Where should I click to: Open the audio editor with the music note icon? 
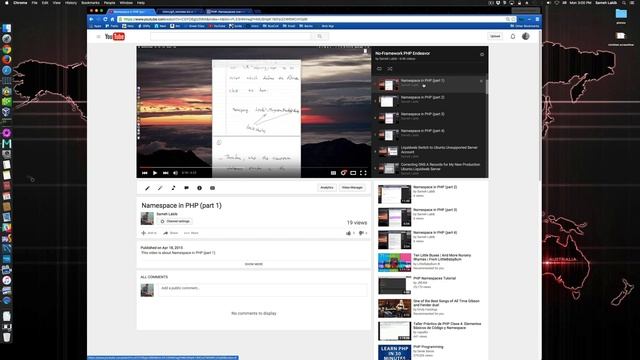173,188
